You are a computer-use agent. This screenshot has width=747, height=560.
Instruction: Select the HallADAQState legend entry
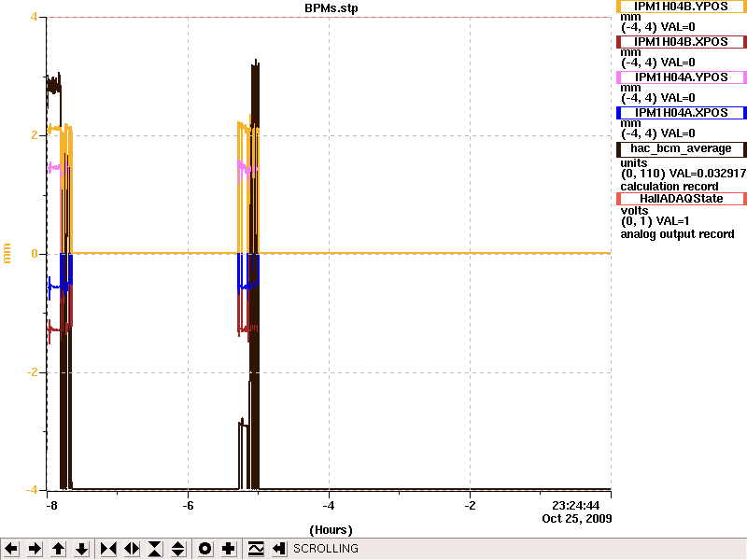682,199
